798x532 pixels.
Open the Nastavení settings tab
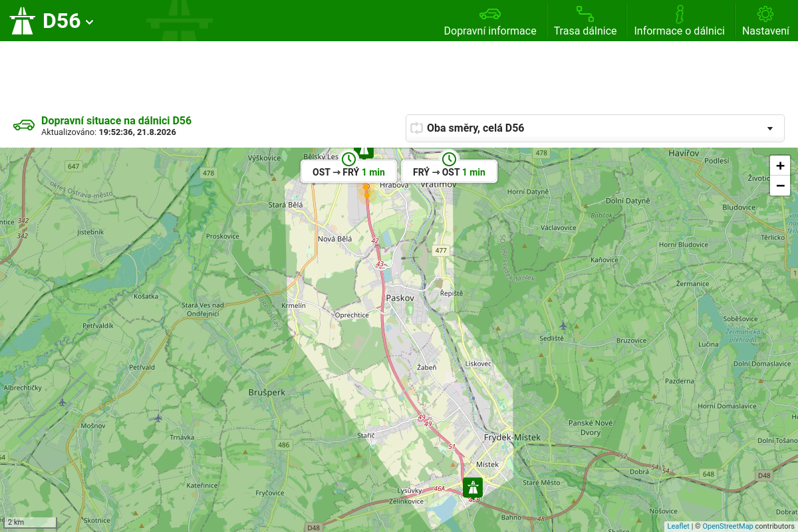765,21
